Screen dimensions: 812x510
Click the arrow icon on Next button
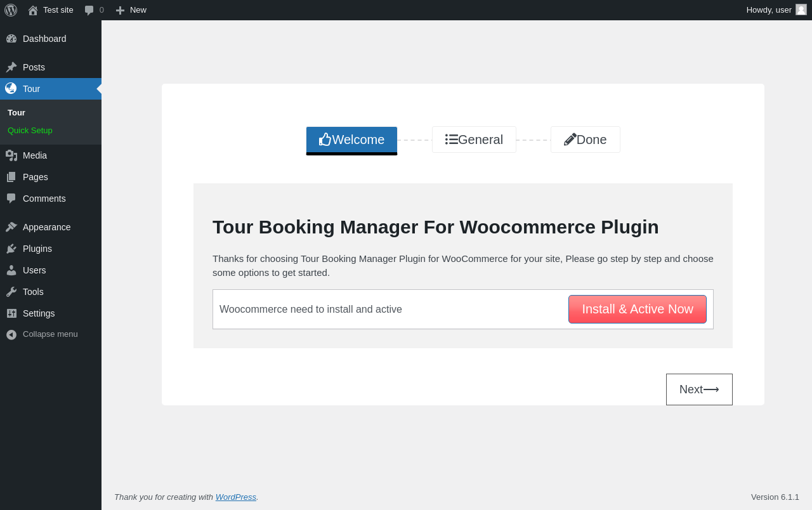click(x=711, y=389)
